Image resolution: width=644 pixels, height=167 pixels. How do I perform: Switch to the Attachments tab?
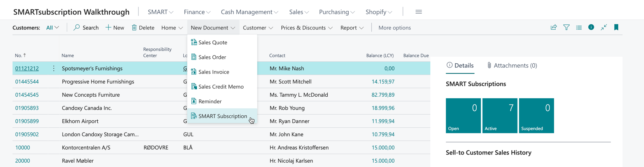[512, 65]
